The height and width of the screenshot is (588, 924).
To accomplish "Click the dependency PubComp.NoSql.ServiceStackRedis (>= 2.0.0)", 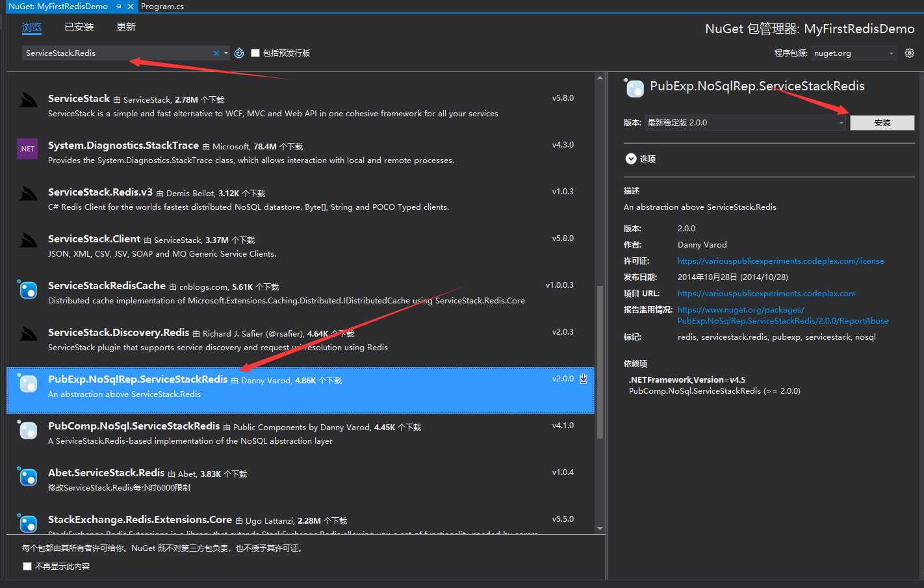I will (x=714, y=391).
